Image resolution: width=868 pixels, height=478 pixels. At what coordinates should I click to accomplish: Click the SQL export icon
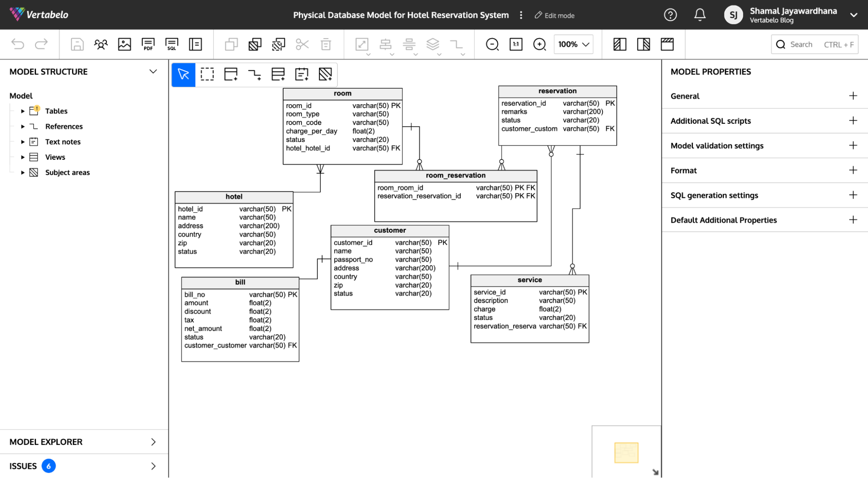tap(172, 44)
